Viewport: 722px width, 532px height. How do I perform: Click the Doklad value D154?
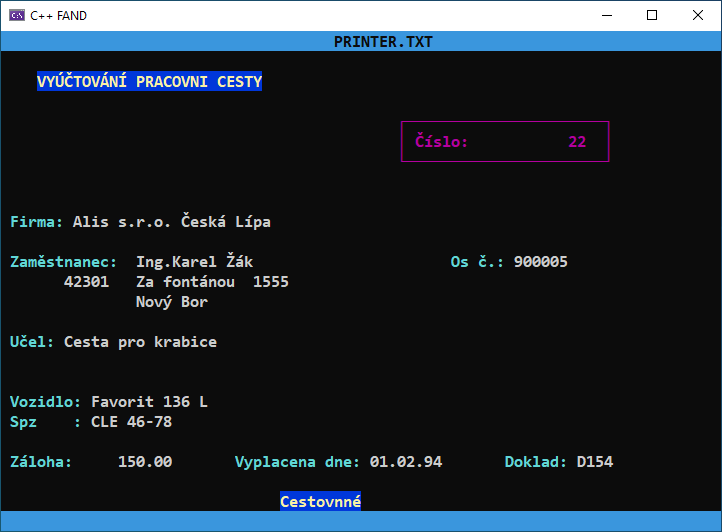click(x=594, y=462)
